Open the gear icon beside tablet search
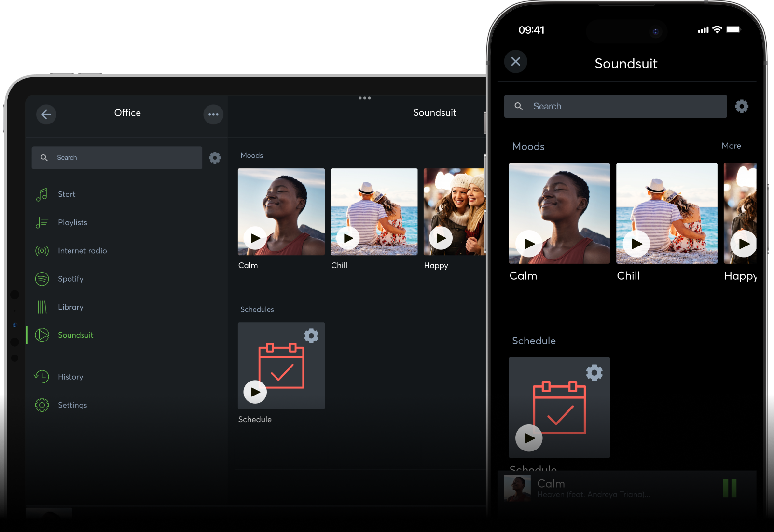774x532 pixels. point(215,158)
